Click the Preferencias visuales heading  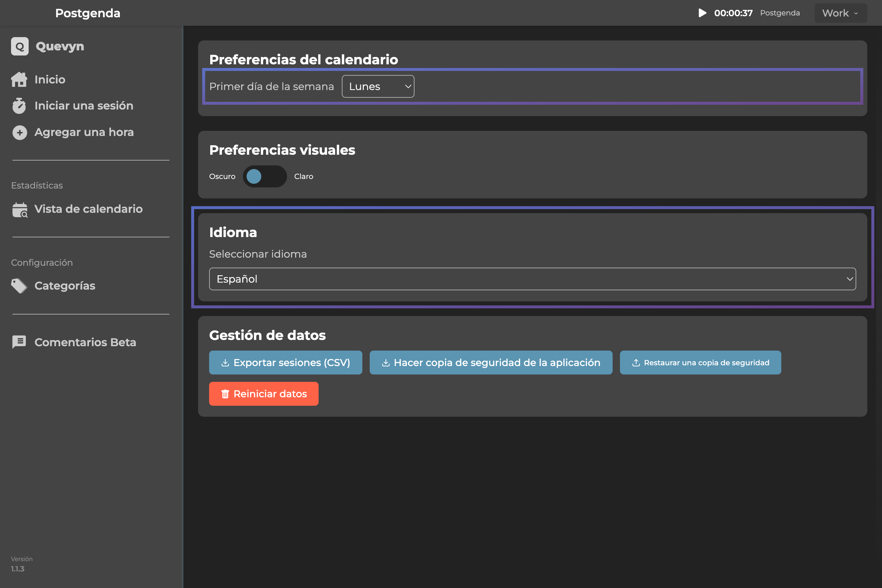click(x=282, y=150)
